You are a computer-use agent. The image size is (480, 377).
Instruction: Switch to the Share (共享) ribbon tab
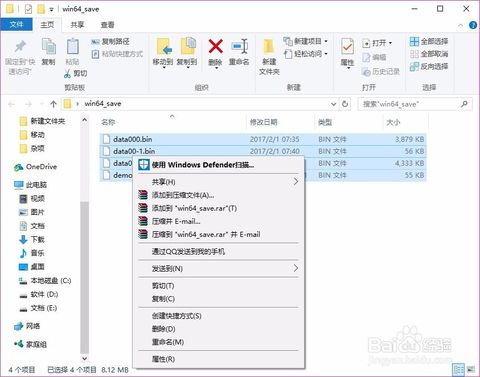(77, 25)
